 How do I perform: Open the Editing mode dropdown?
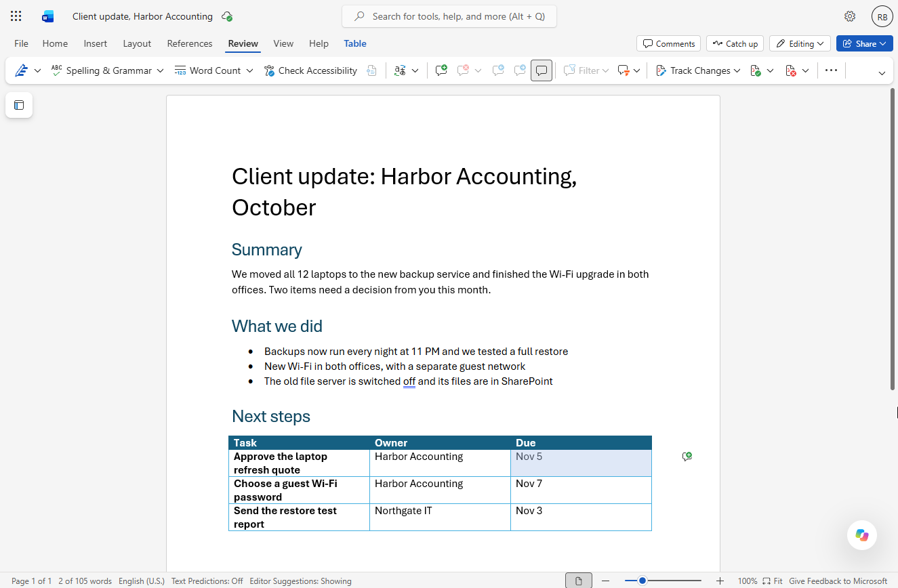tap(800, 43)
